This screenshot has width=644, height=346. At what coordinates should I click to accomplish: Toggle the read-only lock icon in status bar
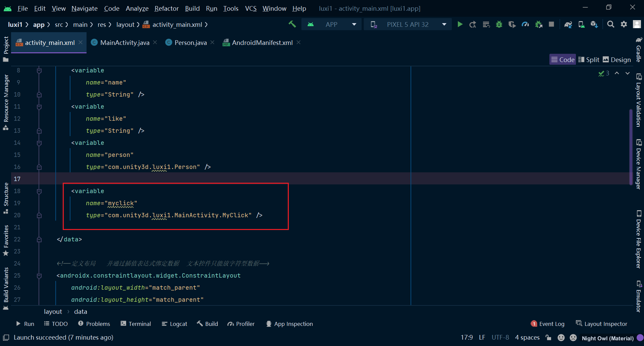click(x=548, y=337)
